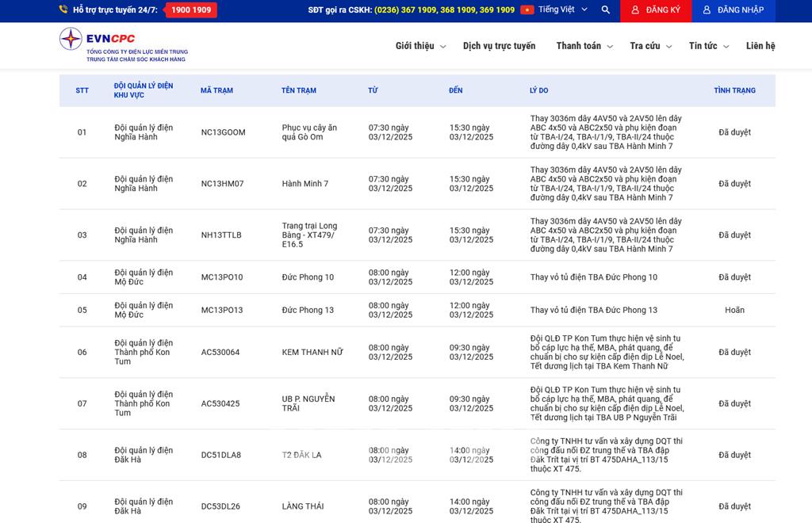The width and height of the screenshot is (812, 523).
Task: Click the search magnifier icon
Action: click(x=606, y=10)
